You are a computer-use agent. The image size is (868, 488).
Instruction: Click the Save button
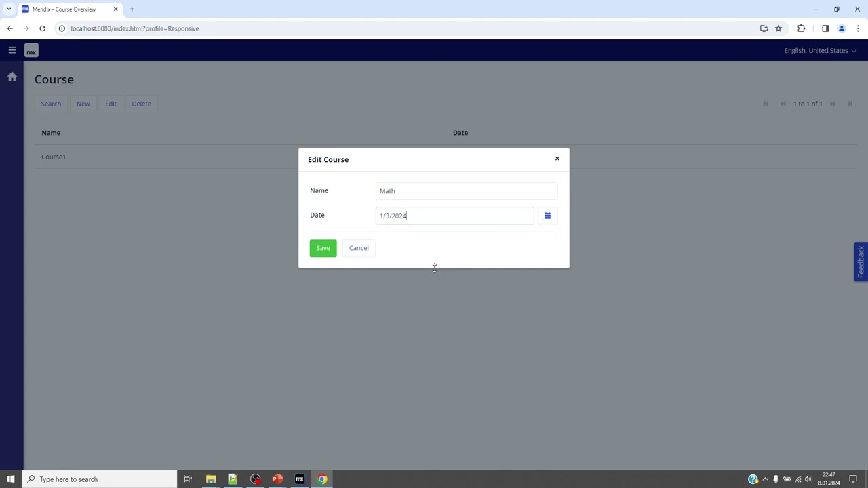click(323, 248)
